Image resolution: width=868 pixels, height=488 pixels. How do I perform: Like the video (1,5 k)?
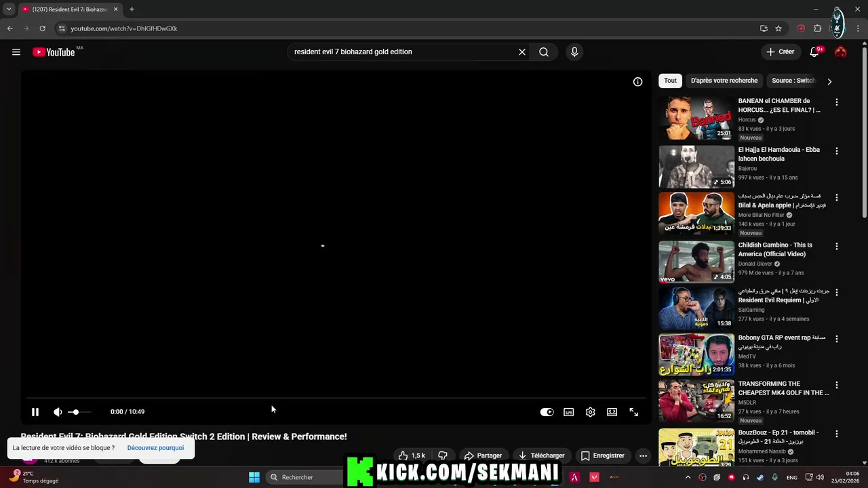pyautogui.click(x=412, y=455)
